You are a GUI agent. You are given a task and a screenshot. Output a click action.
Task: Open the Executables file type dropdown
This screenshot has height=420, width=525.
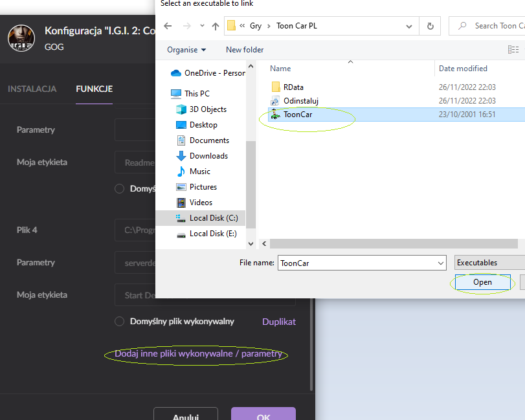(x=489, y=263)
